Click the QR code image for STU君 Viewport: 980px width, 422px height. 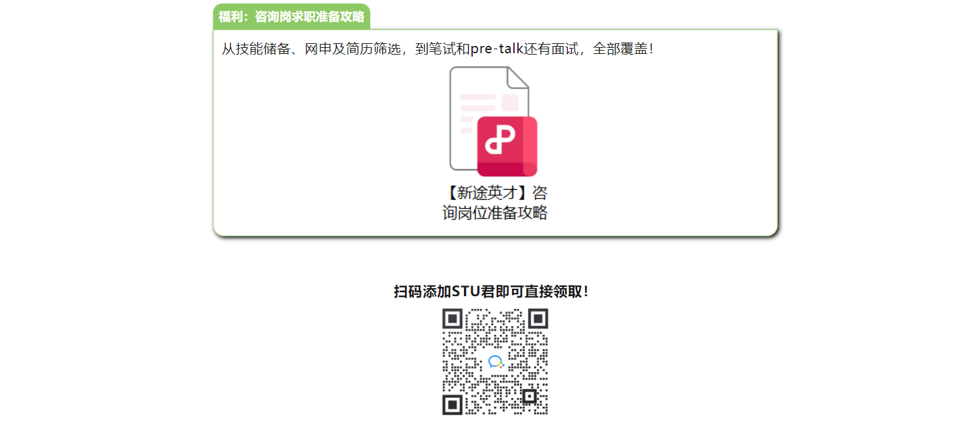[x=495, y=362]
